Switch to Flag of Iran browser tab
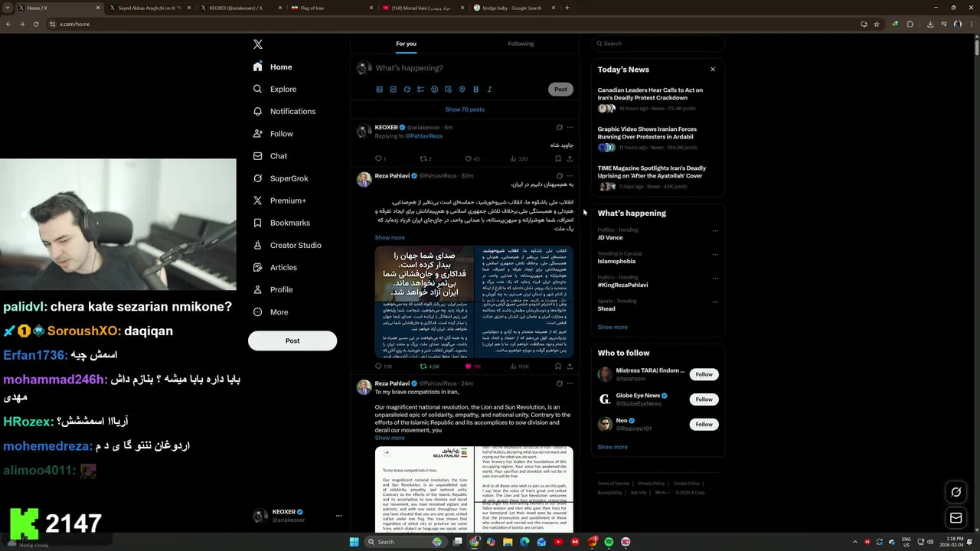 click(x=331, y=8)
